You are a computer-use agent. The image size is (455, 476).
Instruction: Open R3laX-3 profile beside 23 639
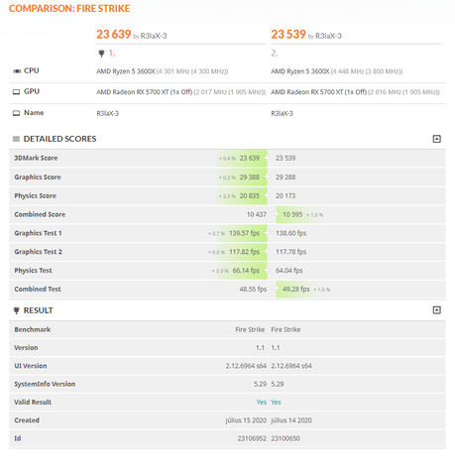pyautogui.click(x=154, y=36)
